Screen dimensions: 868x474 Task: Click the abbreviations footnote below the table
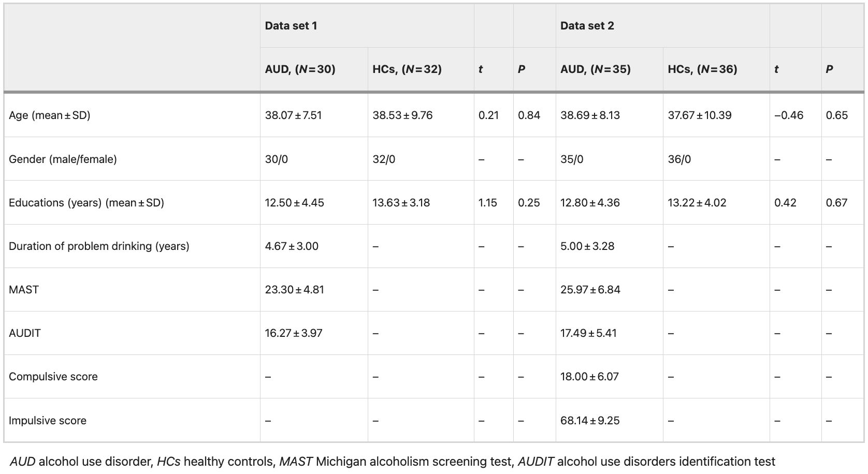[x=392, y=462]
